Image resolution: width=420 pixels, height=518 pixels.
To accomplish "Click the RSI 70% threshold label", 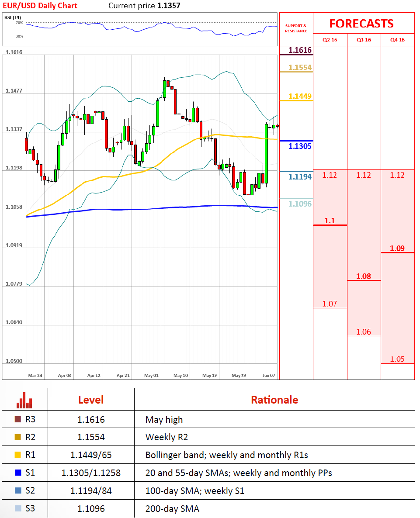I will [x=19, y=23].
